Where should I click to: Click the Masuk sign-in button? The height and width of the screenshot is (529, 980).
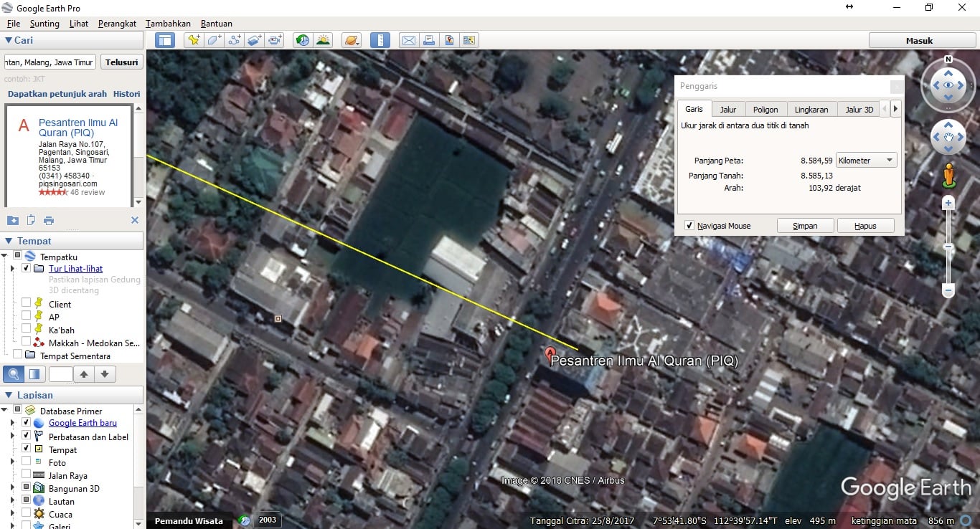[919, 41]
